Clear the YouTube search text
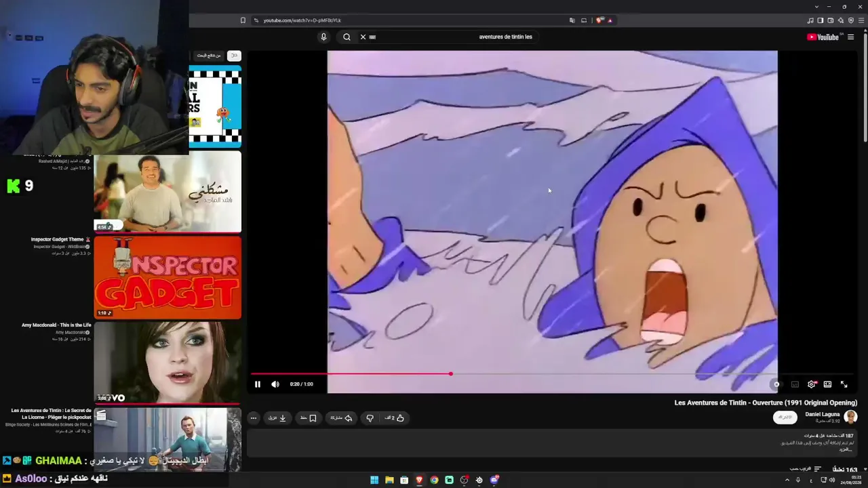868x488 pixels. point(363,37)
